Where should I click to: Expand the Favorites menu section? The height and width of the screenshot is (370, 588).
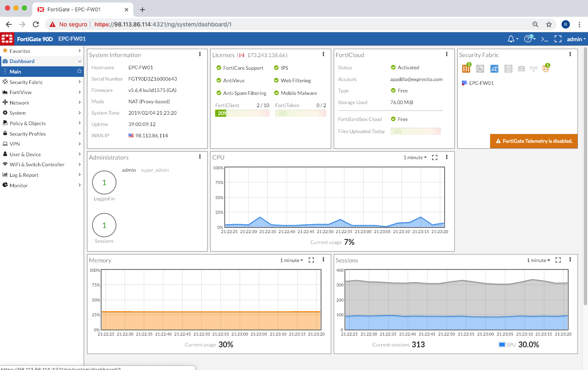click(42, 51)
